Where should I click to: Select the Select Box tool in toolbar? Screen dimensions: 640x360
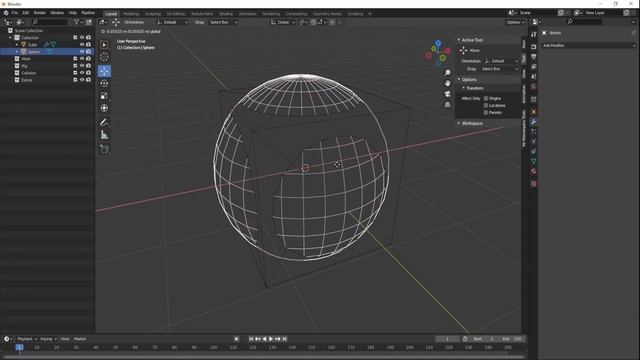pos(104,45)
